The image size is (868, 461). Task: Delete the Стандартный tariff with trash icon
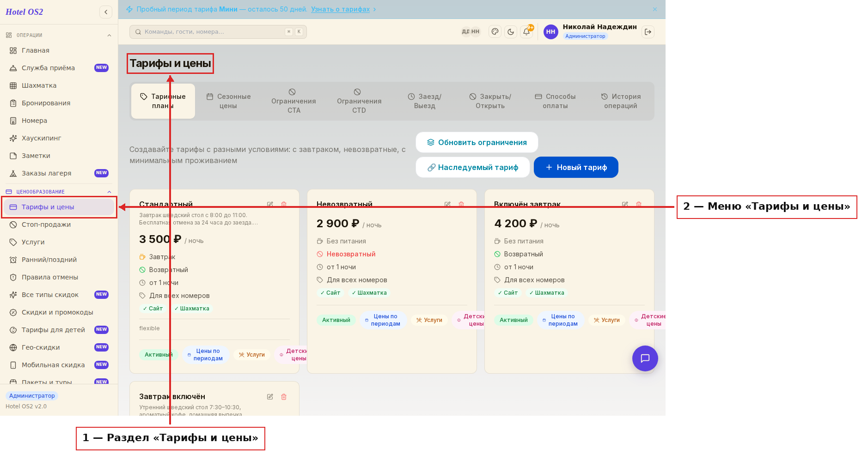pos(284,204)
